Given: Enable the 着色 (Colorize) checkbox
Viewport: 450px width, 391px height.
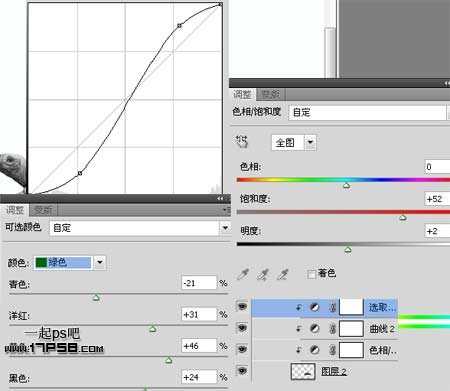Looking at the screenshot, I should (311, 274).
